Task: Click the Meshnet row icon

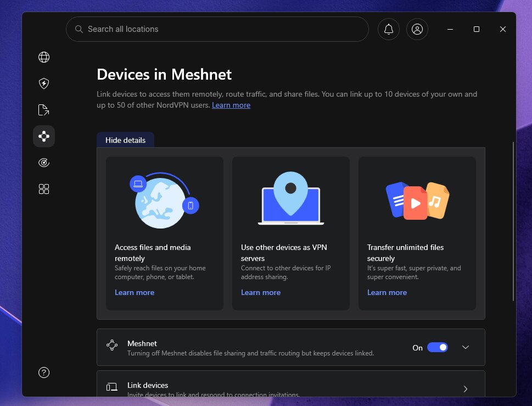Action: coord(112,345)
